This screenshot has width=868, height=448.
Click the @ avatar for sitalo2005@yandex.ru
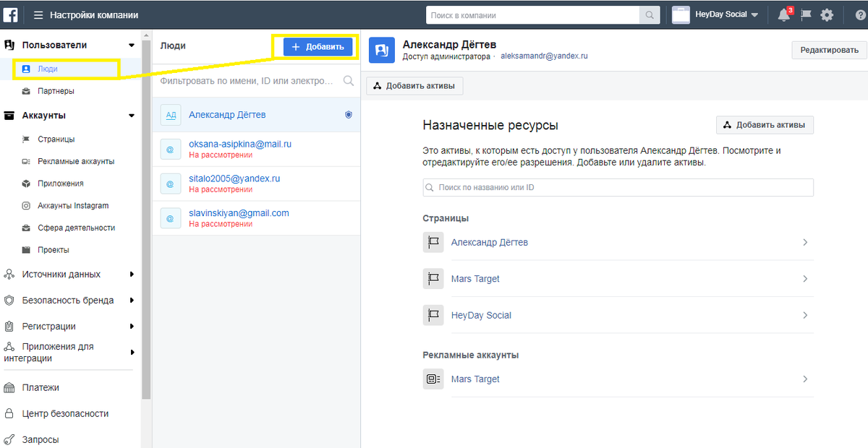[171, 184]
